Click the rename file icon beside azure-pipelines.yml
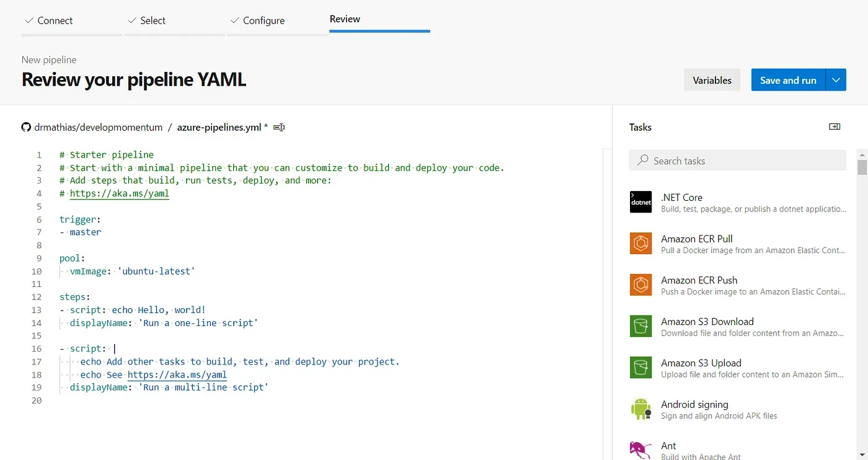 click(x=279, y=127)
